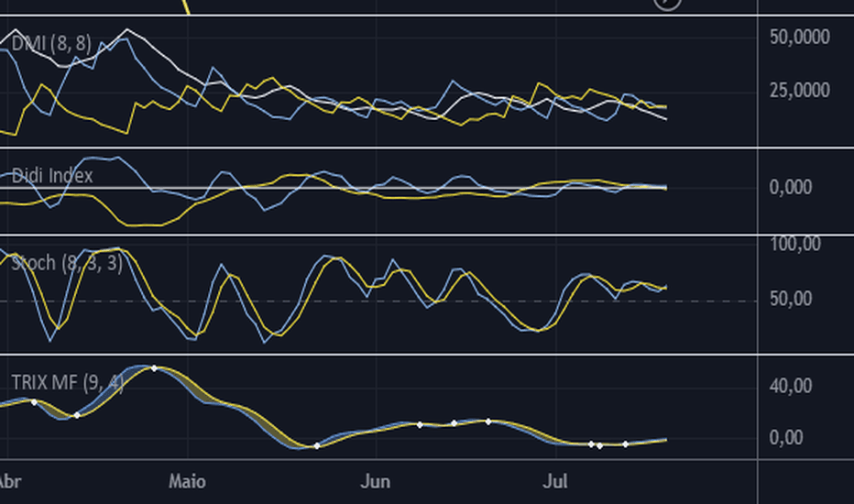The height and width of the screenshot is (504, 854).
Task: Click the Jun label on time axis
Action: point(376,482)
